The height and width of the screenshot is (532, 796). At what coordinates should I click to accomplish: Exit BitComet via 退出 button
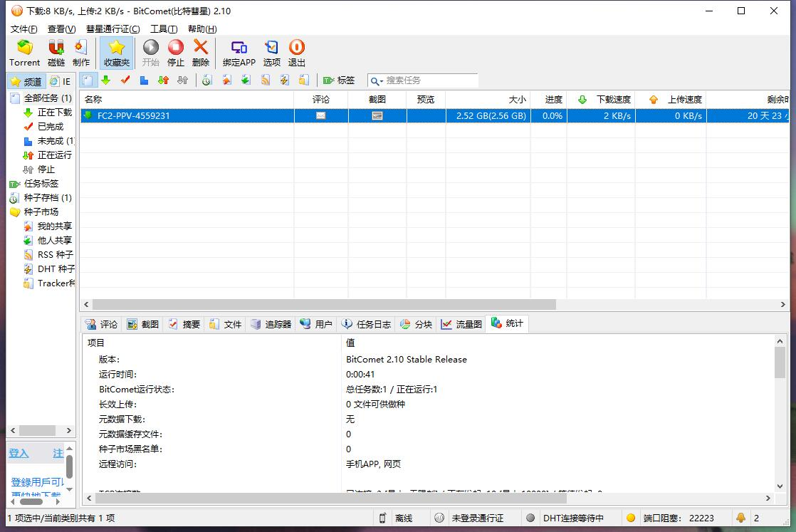click(296, 53)
